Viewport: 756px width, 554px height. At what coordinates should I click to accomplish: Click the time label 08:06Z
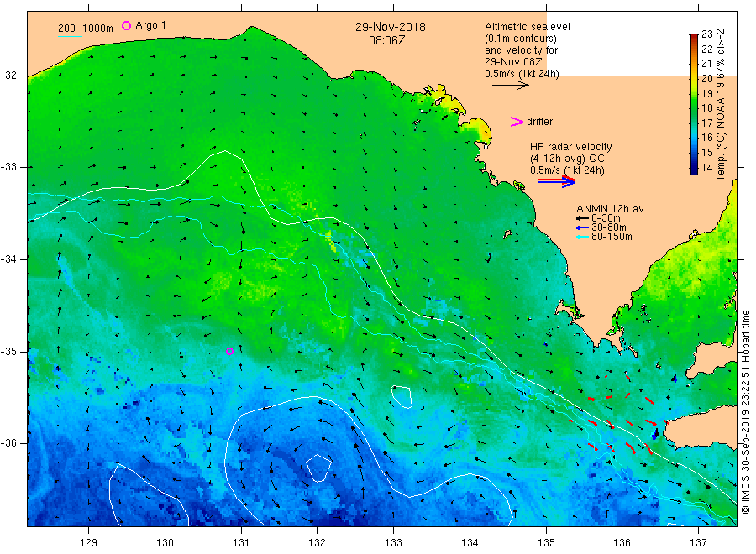pos(387,40)
